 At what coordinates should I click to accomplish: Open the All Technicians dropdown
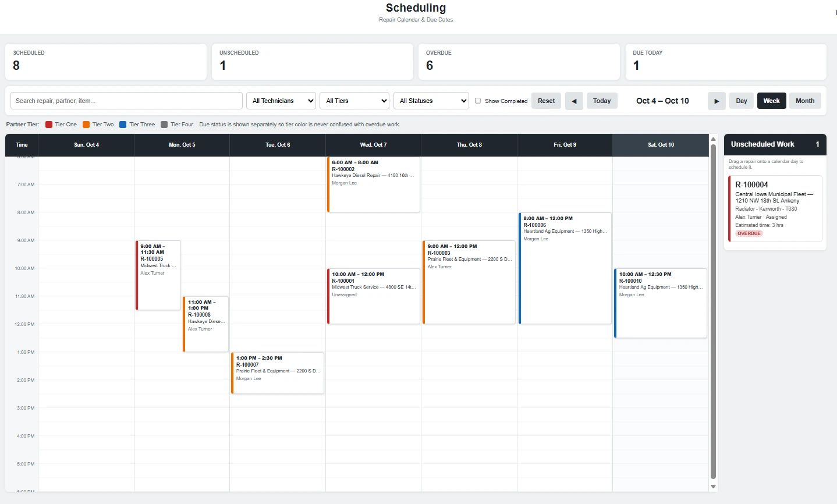click(281, 101)
